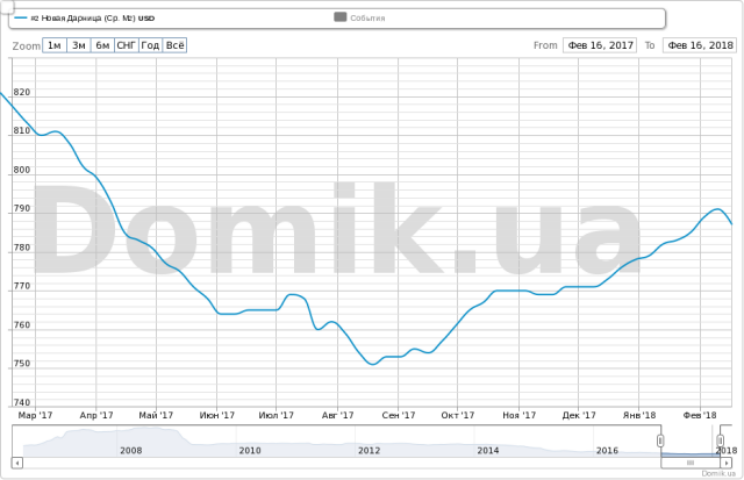Open the Domik.ua credits link
The width and height of the screenshot is (744, 480).
click(718, 473)
